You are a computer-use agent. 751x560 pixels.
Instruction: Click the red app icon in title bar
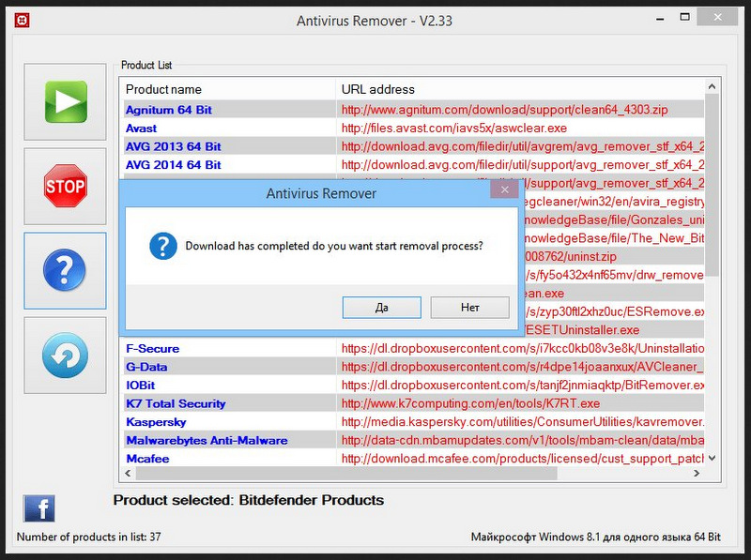[x=22, y=21]
